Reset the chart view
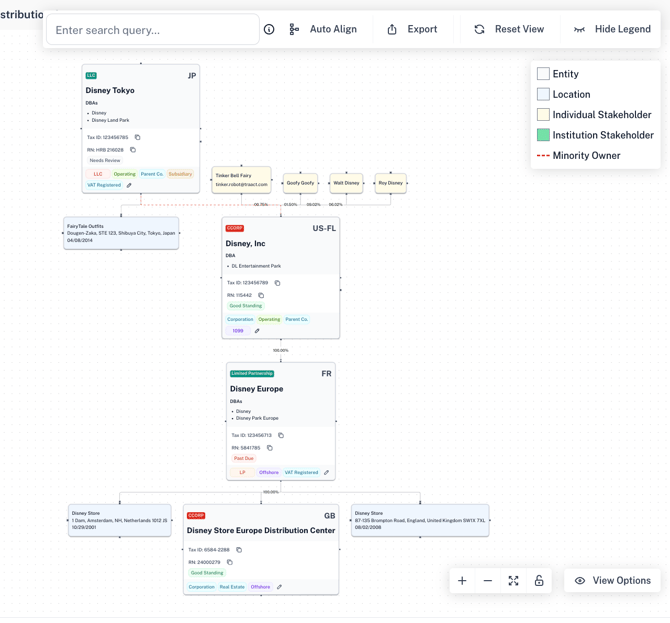The image size is (670, 623). pyautogui.click(x=509, y=29)
